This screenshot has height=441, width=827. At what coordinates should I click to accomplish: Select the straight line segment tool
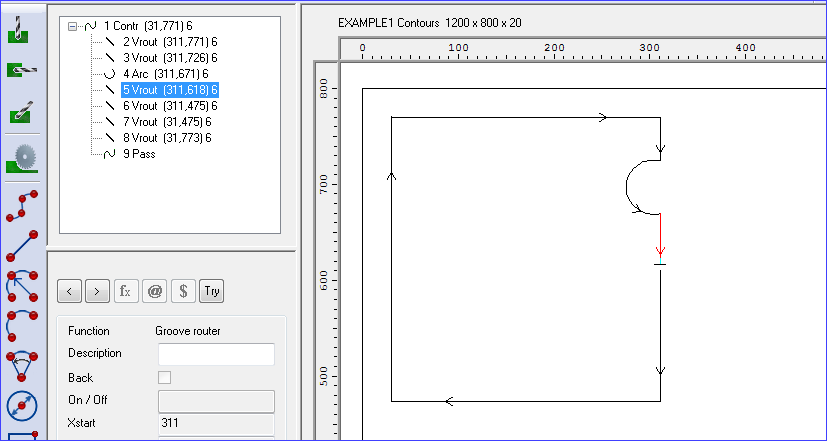[22, 246]
